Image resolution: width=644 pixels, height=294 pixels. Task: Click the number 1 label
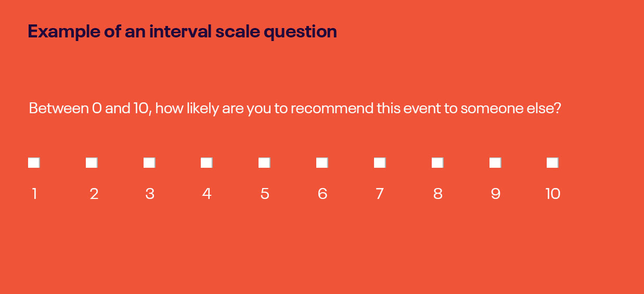(x=34, y=194)
